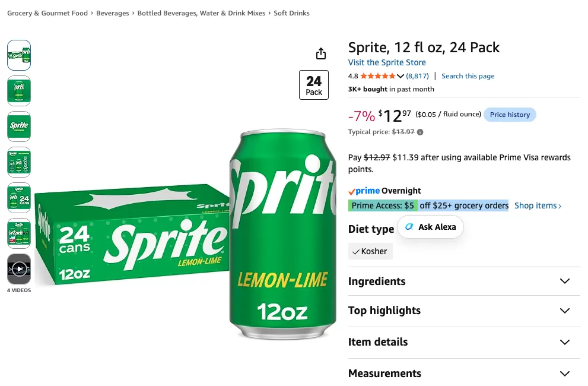Image resolution: width=588 pixels, height=386 pixels.
Task: Select the Sprite logo close-up thumbnail
Action: point(19,126)
